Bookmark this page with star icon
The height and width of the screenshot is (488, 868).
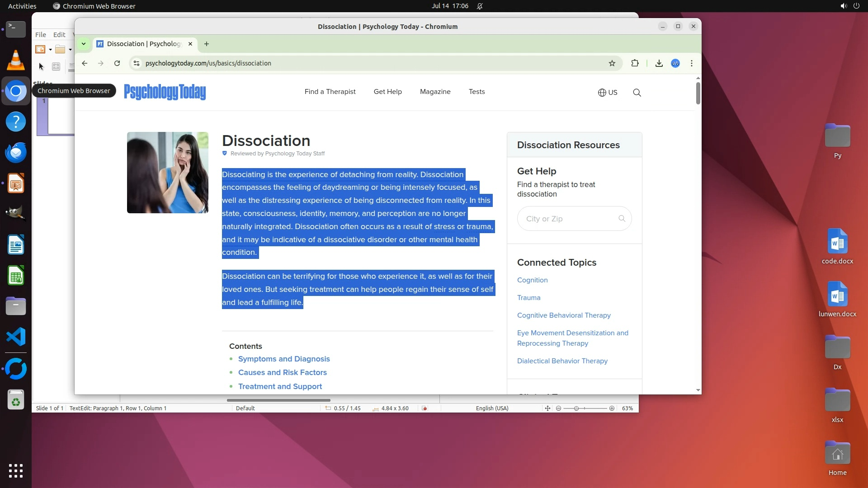pyautogui.click(x=612, y=63)
